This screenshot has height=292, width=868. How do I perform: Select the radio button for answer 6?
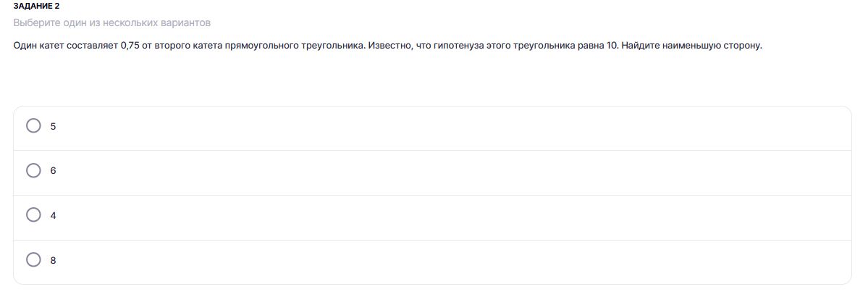point(33,171)
